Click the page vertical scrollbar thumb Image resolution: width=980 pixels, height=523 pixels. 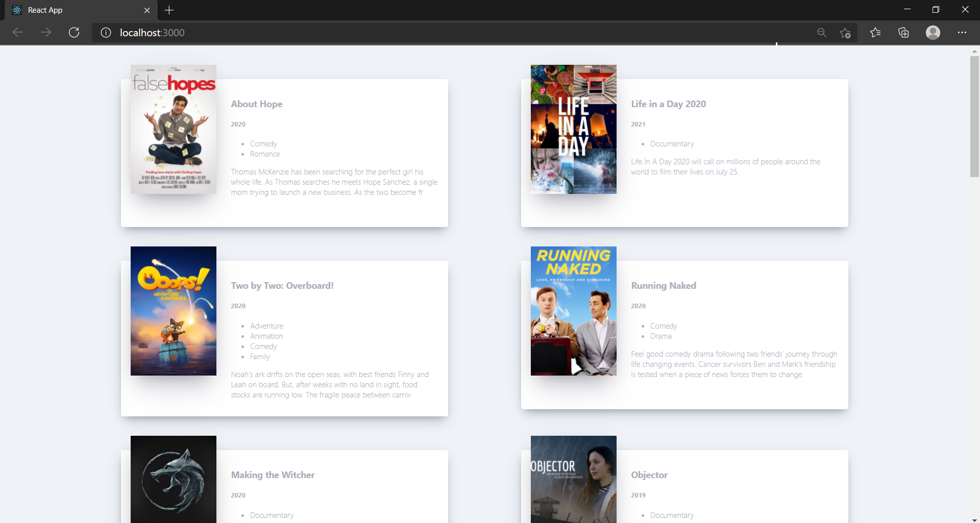coord(974,116)
